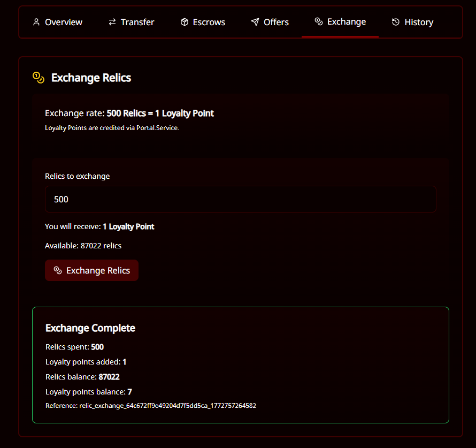Screen dimensions: 476x448
Task: Click the Loyalty points balance line
Action: [x=88, y=392]
